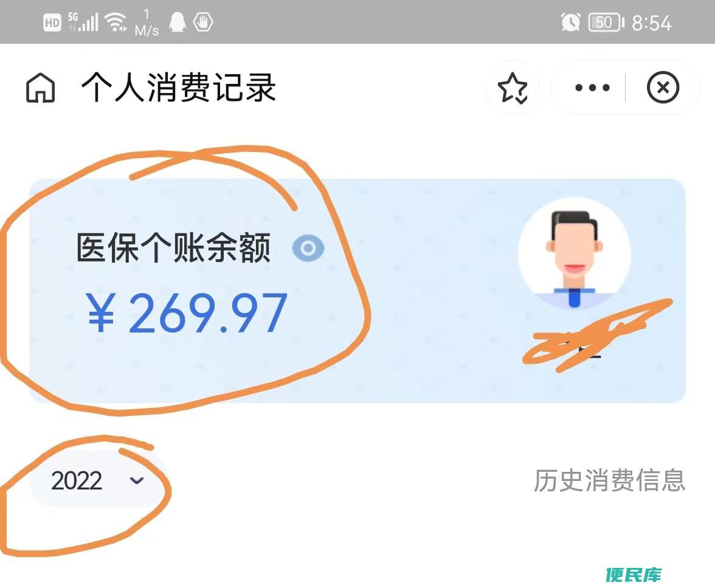Tap the 5G signal strength icon
715x588 pixels.
[83, 22]
